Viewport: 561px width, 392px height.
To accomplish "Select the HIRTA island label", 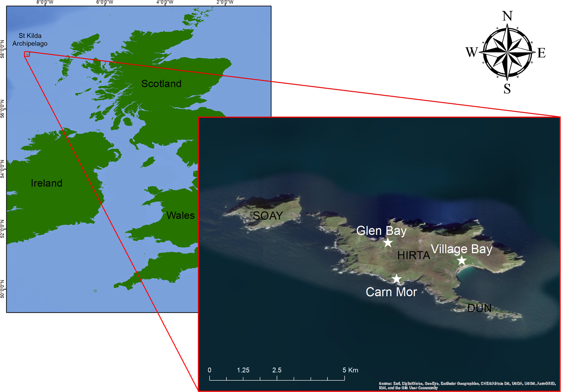I will tap(414, 255).
